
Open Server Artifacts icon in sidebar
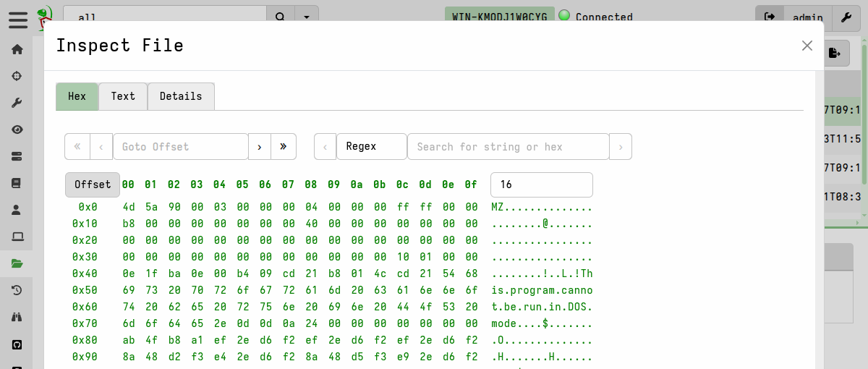pyautogui.click(x=17, y=156)
